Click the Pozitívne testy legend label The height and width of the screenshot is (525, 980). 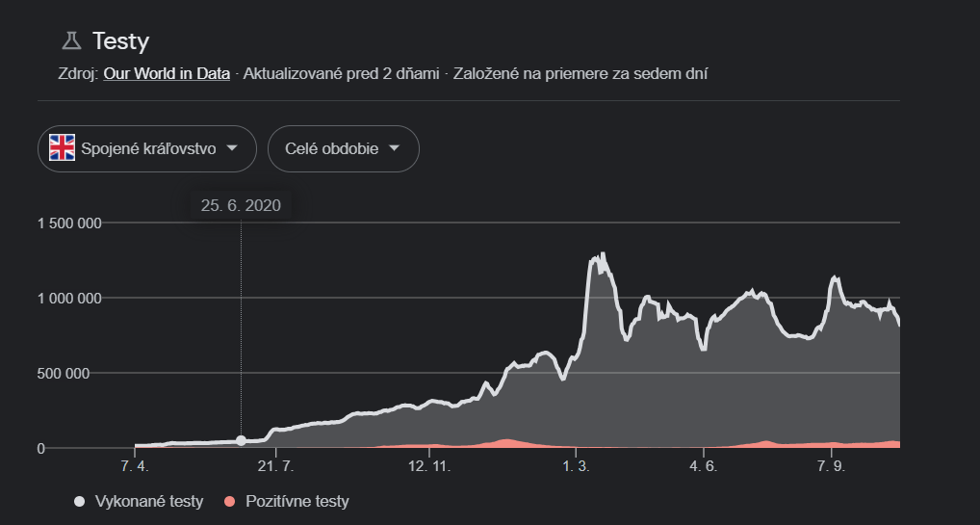(297, 502)
